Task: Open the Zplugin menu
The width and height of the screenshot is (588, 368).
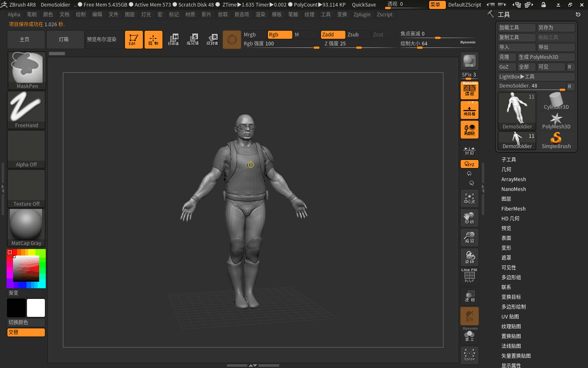Action: pyautogui.click(x=362, y=14)
